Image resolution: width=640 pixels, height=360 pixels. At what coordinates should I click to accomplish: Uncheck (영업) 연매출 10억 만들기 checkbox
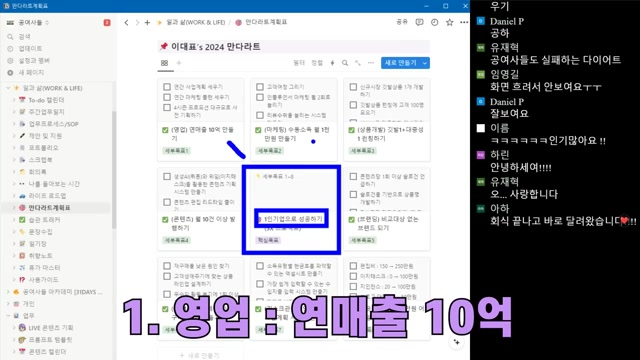pyautogui.click(x=165, y=130)
